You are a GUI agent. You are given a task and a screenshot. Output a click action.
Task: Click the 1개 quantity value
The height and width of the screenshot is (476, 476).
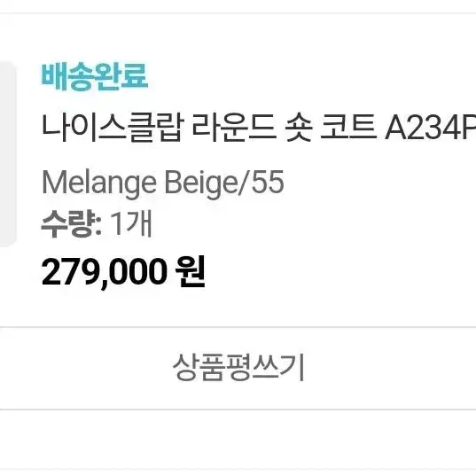click(x=131, y=223)
